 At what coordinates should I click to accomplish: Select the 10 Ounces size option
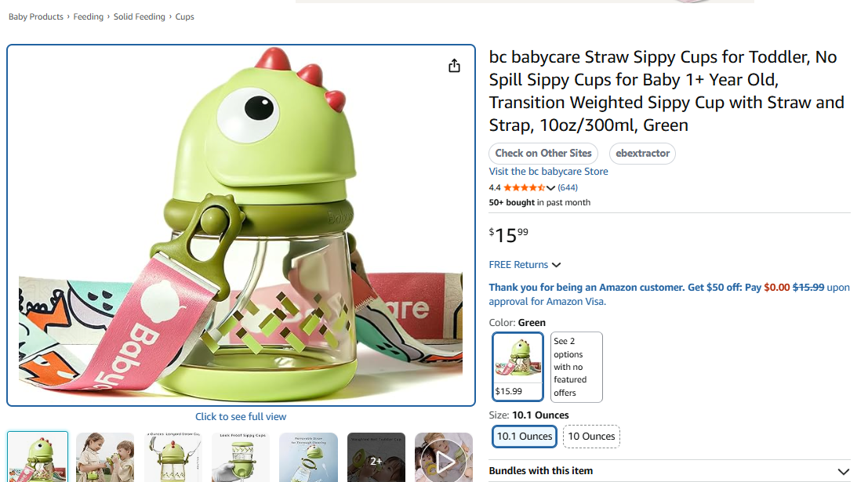pyautogui.click(x=591, y=437)
